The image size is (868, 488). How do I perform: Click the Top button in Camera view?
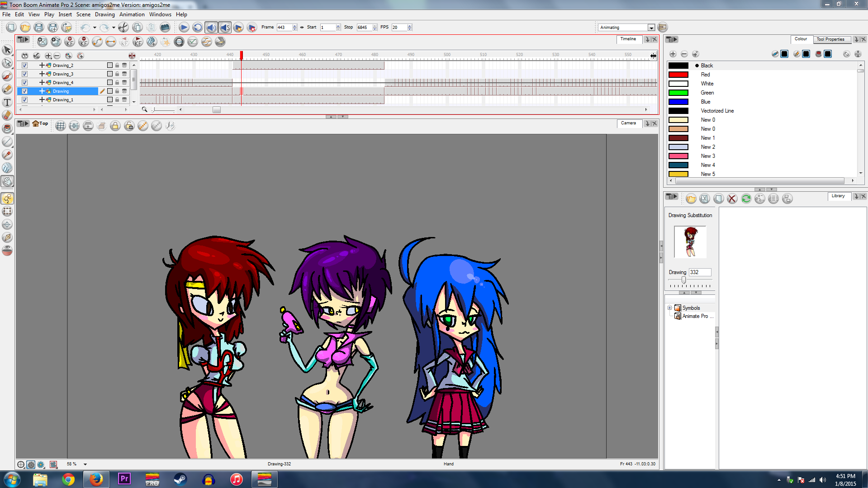point(40,123)
